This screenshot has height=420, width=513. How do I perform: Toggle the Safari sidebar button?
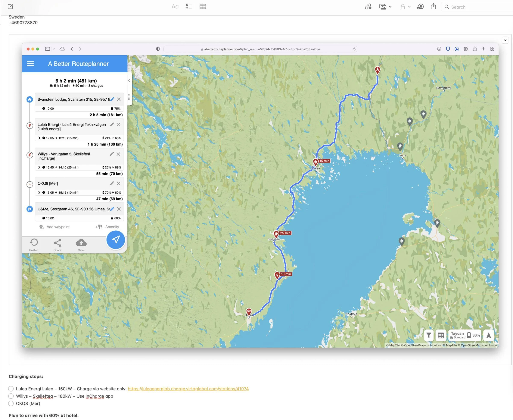47,49
